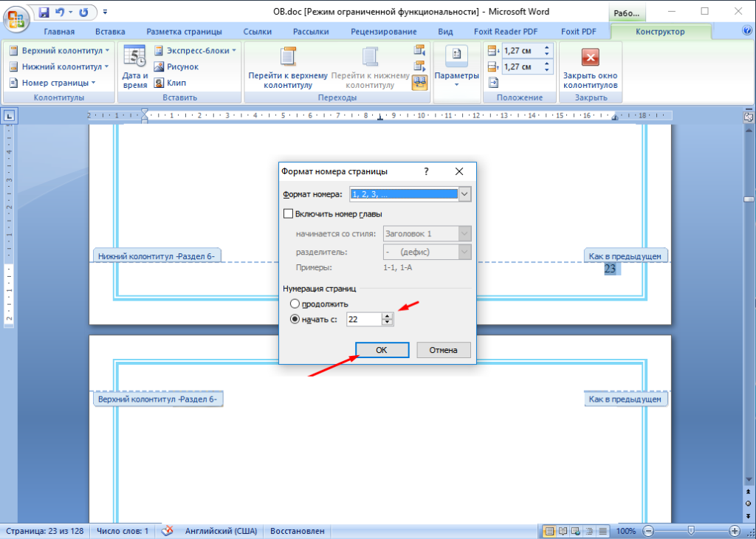Expand Нижний колонтитул gallery

59,66
